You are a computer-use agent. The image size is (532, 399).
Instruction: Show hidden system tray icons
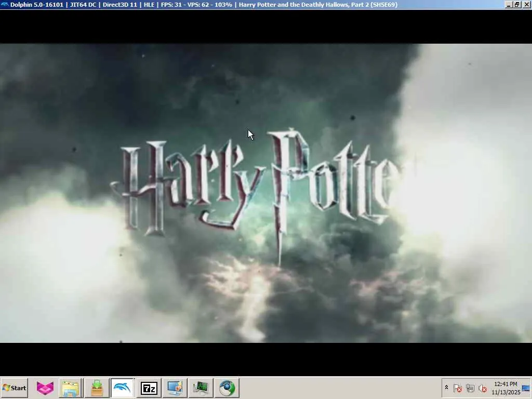446,388
